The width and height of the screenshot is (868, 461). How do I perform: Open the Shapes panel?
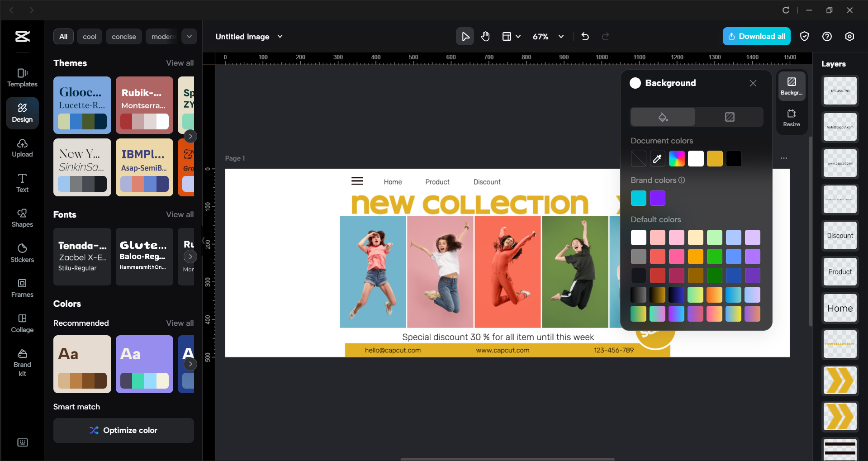pos(22,218)
